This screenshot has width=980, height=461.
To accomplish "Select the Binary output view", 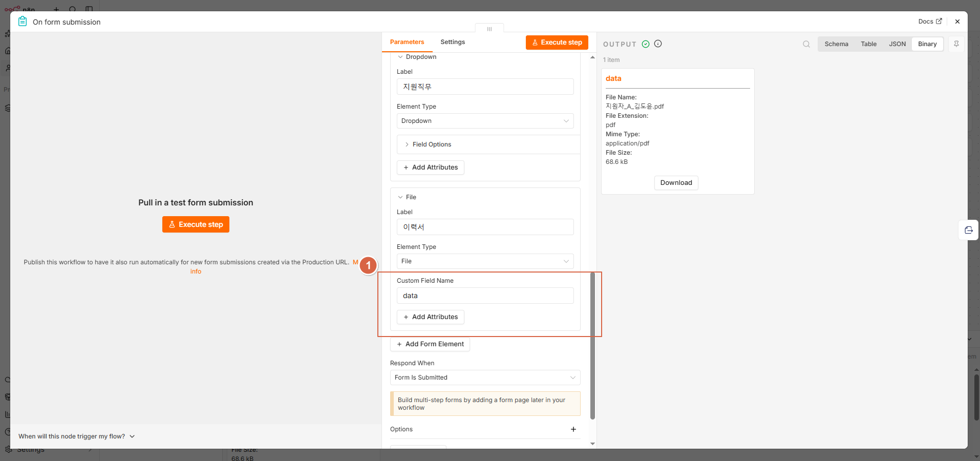I will (927, 44).
